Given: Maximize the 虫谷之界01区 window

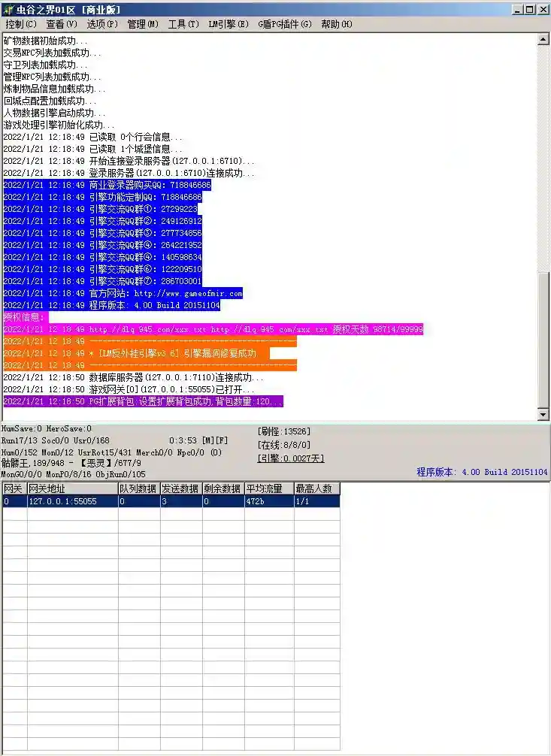Looking at the screenshot, I should click(529, 9).
